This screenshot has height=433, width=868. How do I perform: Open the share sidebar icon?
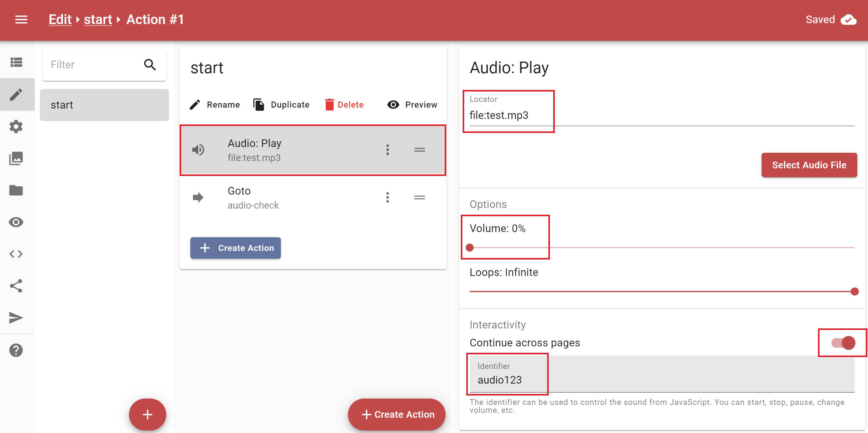pos(16,286)
